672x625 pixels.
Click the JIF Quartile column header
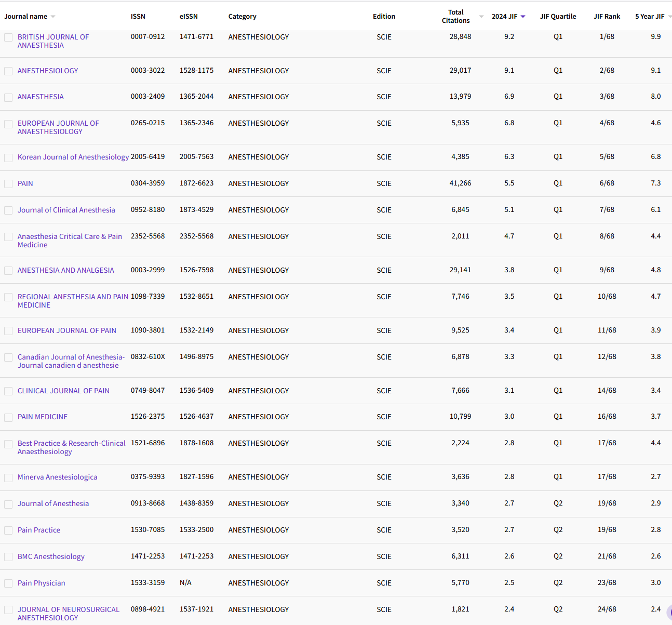point(558,17)
